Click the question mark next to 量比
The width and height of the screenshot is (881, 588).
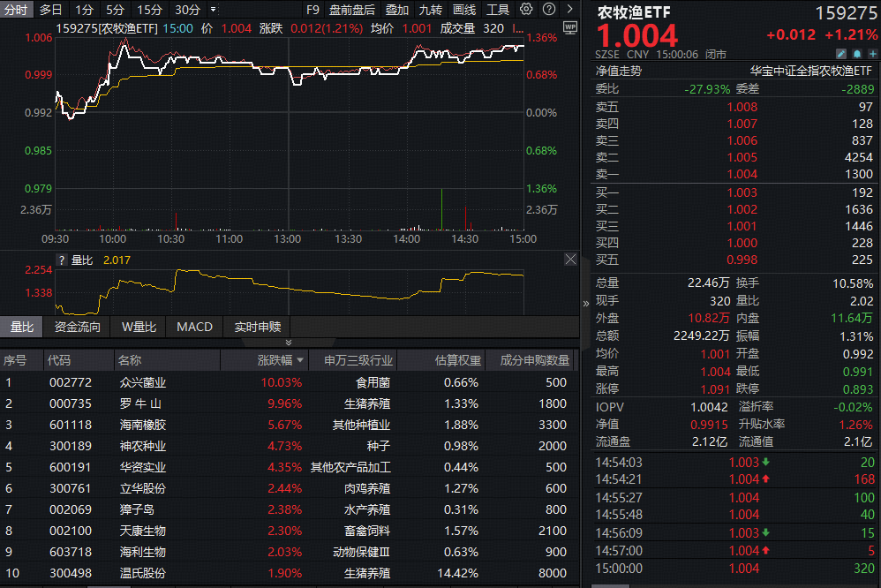(62, 260)
